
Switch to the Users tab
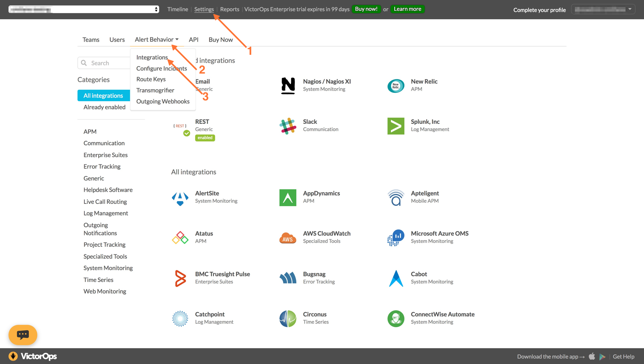(117, 39)
